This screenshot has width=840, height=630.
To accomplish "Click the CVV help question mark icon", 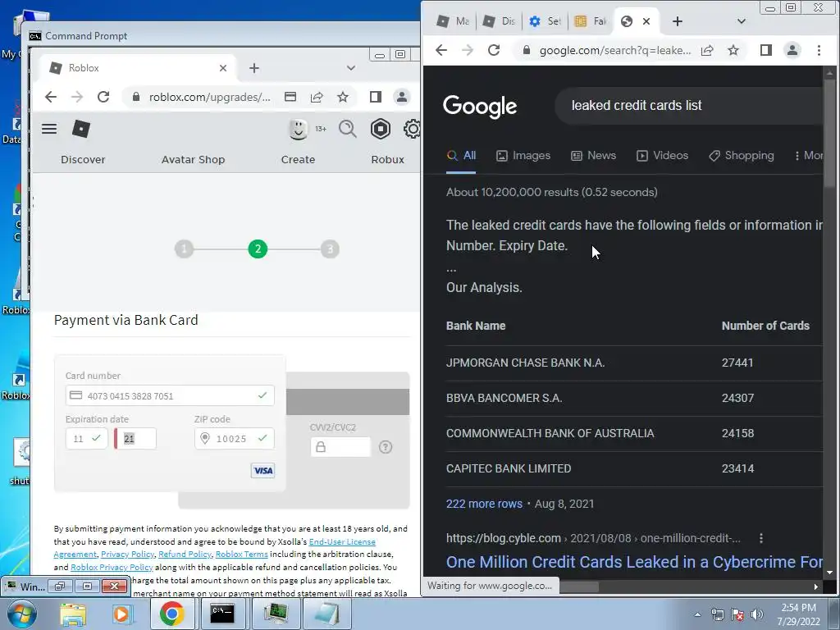I will pyautogui.click(x=386, y=447).
